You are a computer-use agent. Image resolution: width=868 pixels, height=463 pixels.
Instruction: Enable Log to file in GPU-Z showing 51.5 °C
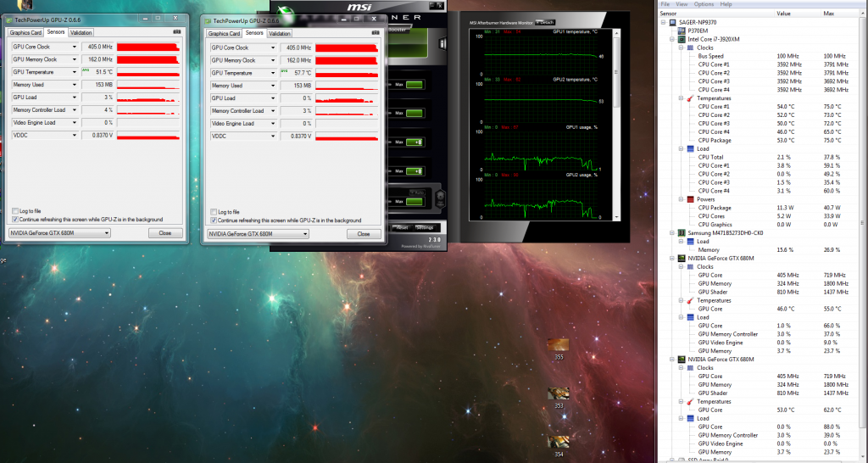click(x=15, y=211)
